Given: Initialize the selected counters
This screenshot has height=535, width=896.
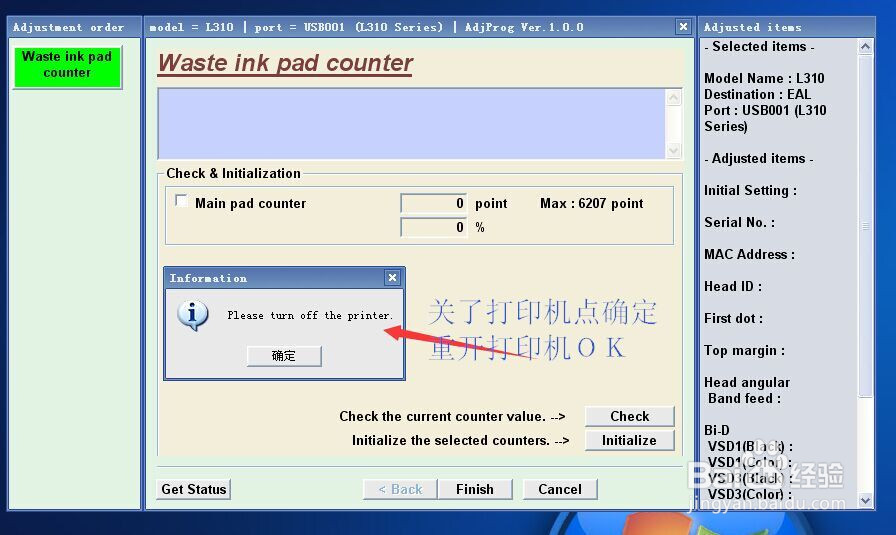Looking at the screenshot, I should 629,440.
